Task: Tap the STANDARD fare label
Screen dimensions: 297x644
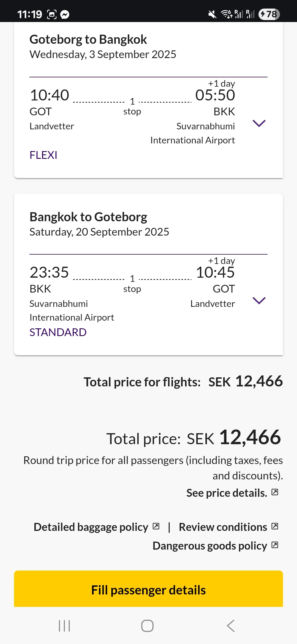Action: (x=58, y=332)
